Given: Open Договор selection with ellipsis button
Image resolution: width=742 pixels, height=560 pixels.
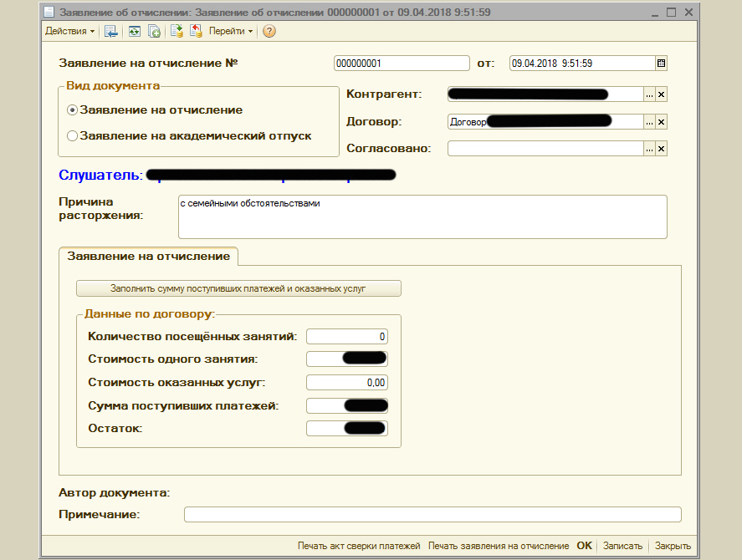Looking at the screenshot, I should click(x=648, y=122).
